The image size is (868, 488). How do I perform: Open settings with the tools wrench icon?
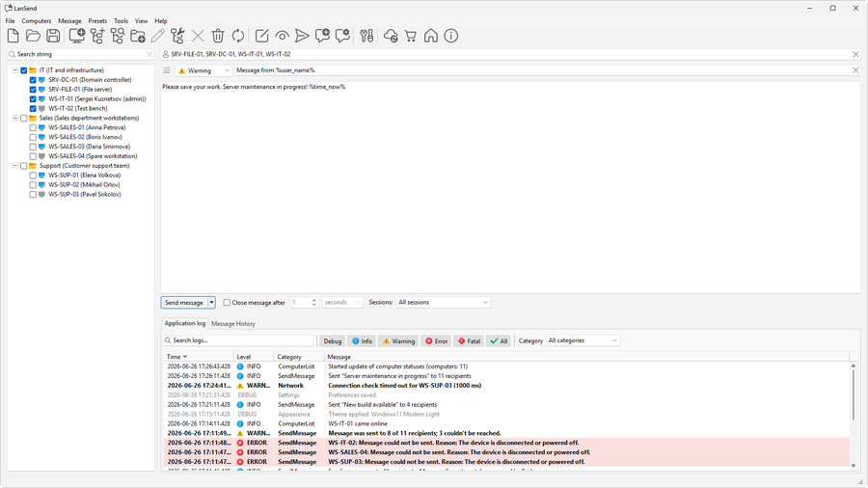[366, 36]
